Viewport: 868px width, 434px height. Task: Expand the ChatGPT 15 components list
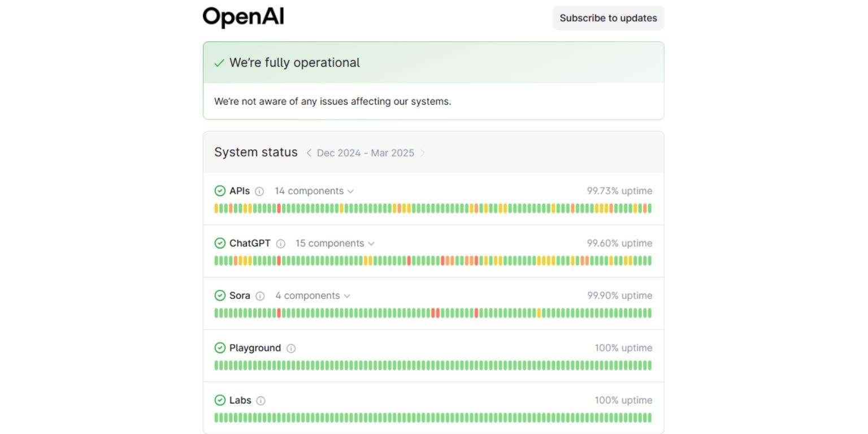(x=335, y=244)
